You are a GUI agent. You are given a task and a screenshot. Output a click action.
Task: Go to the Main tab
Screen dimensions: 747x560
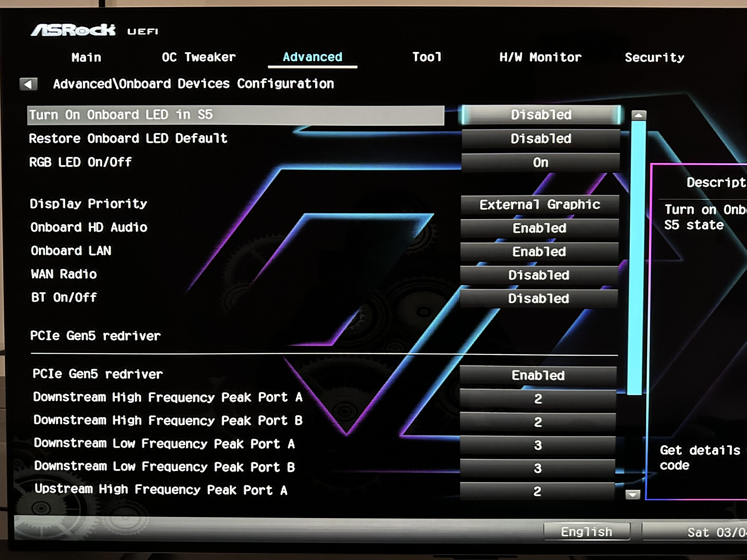pos(86,57)
